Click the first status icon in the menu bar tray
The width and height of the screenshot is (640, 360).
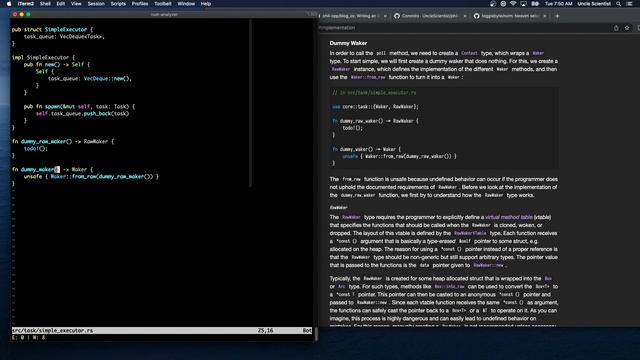(x=493, y=4)
